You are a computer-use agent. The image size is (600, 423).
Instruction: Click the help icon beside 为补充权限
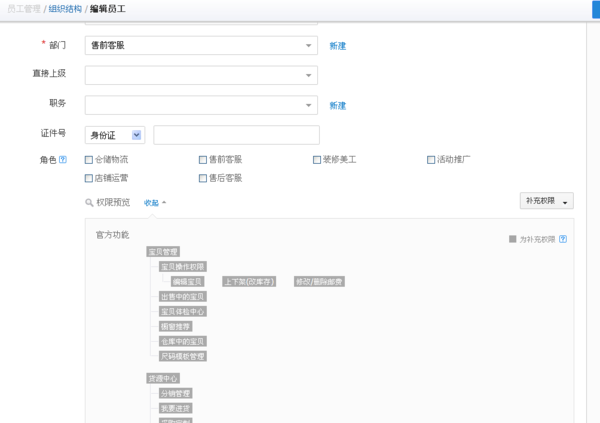[562, 239]
